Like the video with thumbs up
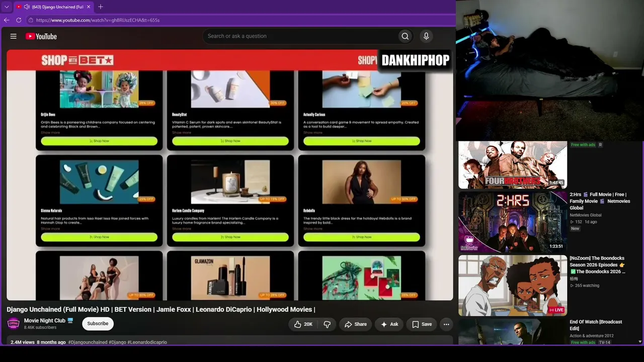 (303, 324)
